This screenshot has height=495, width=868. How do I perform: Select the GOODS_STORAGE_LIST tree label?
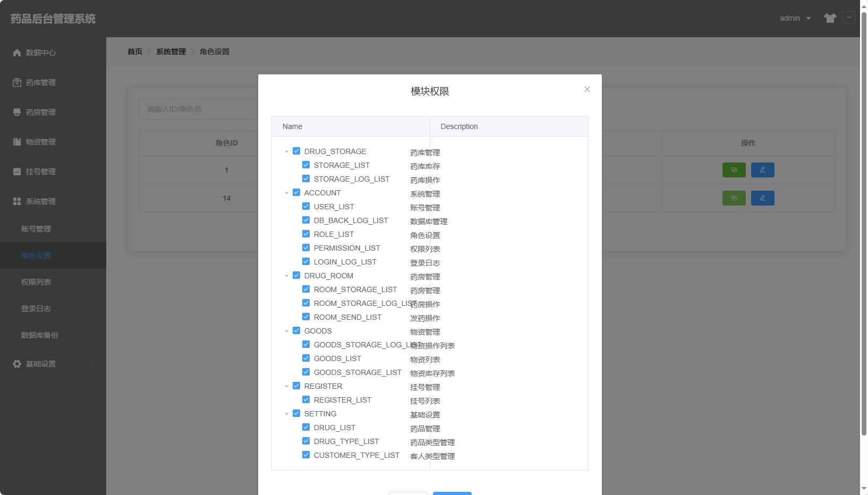point(358,372)
